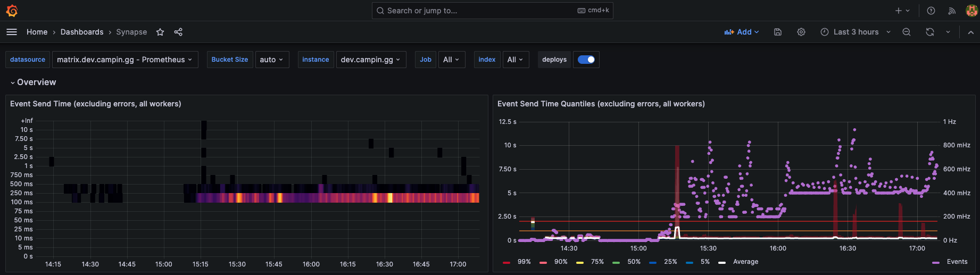The height and width of the screenshot is (275, 980).
Task: Collapse the Overview row
Action: (x=33, y=82)
